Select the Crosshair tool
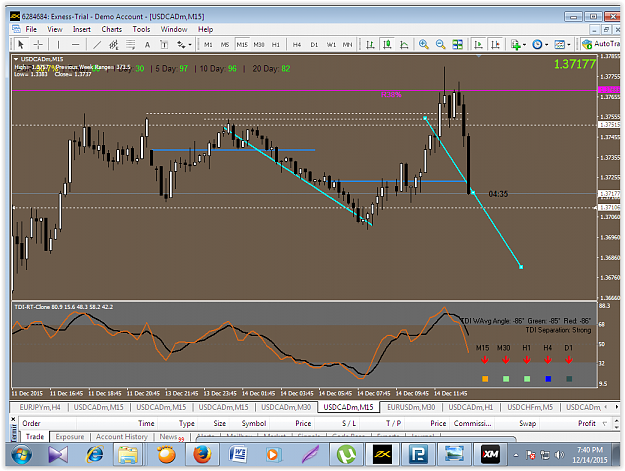The height and width of the screenshot is (471, 625). 38,44
